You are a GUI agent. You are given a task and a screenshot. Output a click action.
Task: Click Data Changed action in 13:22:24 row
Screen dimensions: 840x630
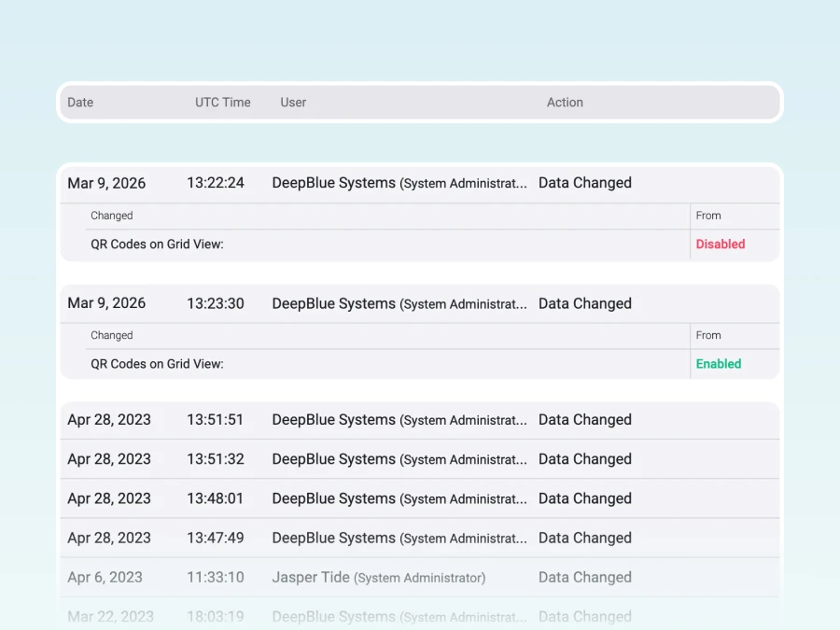click(x=585, y=183)
